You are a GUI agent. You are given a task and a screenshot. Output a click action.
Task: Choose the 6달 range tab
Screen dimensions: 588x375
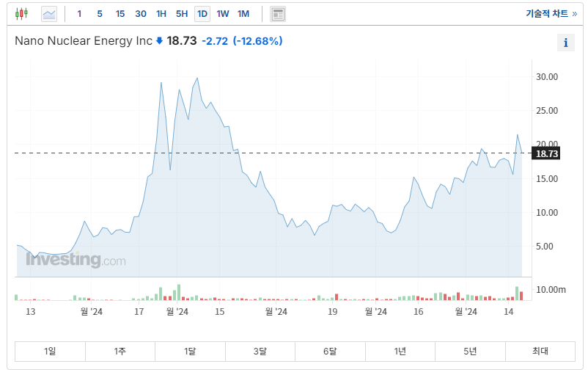click(330, 352)
